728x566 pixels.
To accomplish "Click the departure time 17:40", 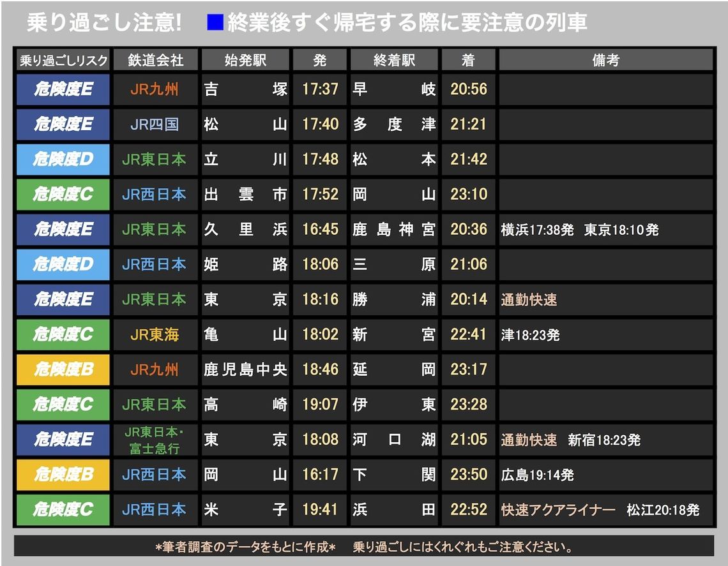I will coord(320,124).
